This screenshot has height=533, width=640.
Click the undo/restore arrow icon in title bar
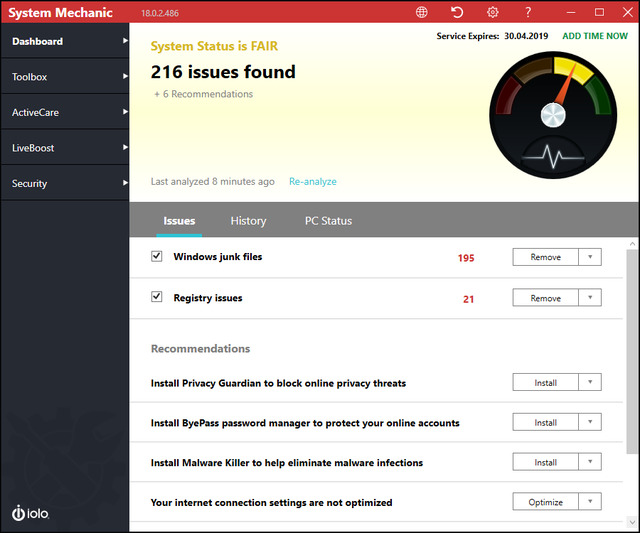click(x=457, y=12)
